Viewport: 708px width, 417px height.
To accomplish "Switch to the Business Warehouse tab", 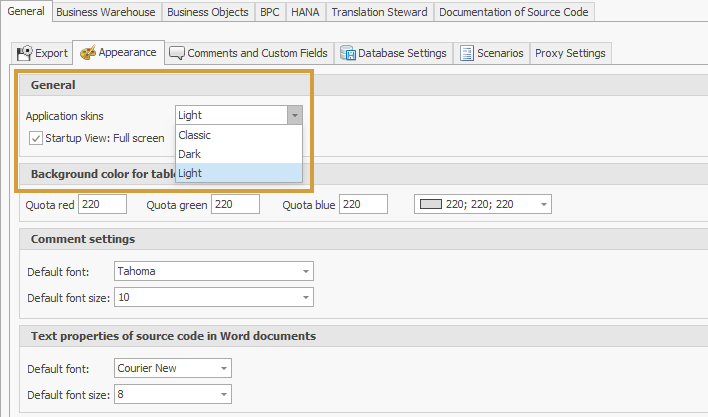I will 105,12.
